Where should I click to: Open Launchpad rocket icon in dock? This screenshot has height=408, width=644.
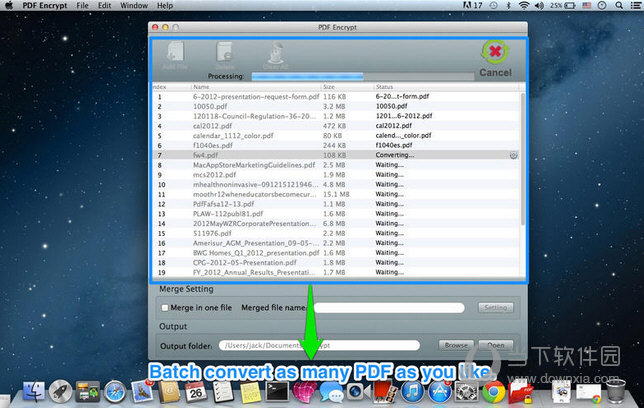point(60,391)
